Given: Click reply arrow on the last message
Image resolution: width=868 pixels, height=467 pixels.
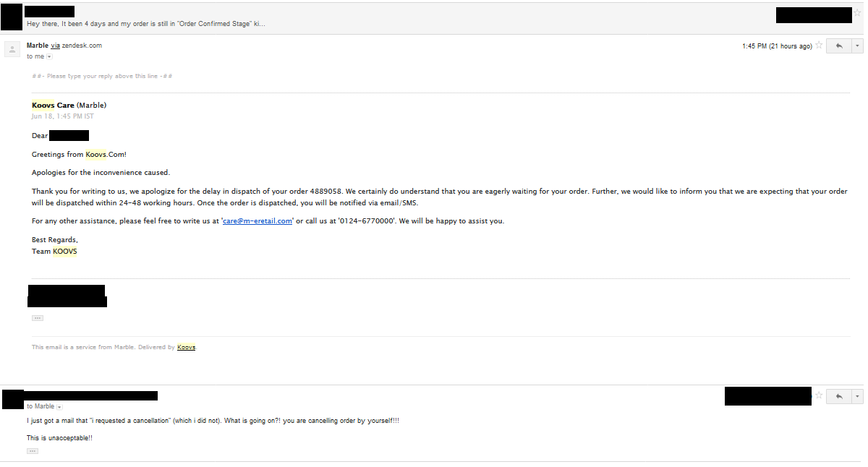Looking at the screenshot, I should pos(839,396).
